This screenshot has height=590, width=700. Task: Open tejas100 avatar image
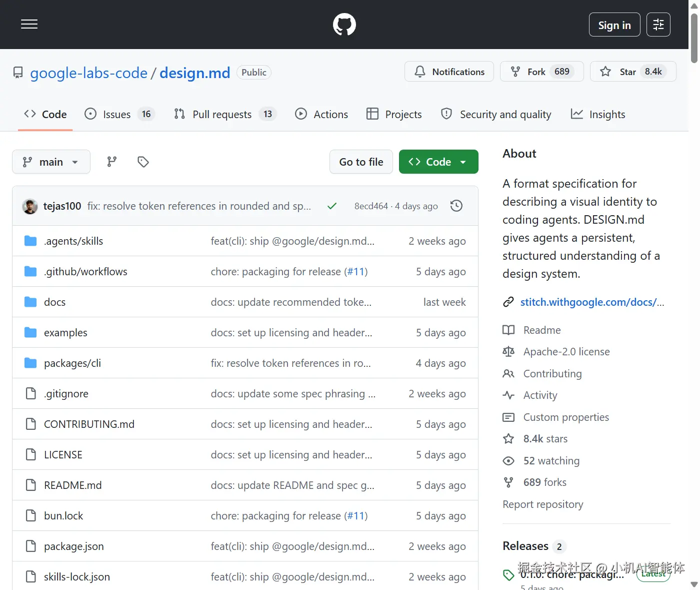(30, 206)
